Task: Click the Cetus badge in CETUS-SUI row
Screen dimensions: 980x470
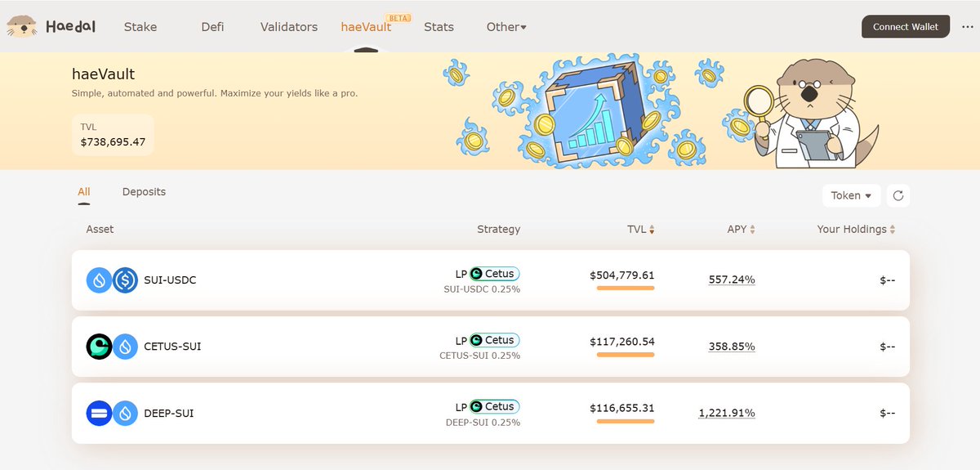Action: (495, 340)
